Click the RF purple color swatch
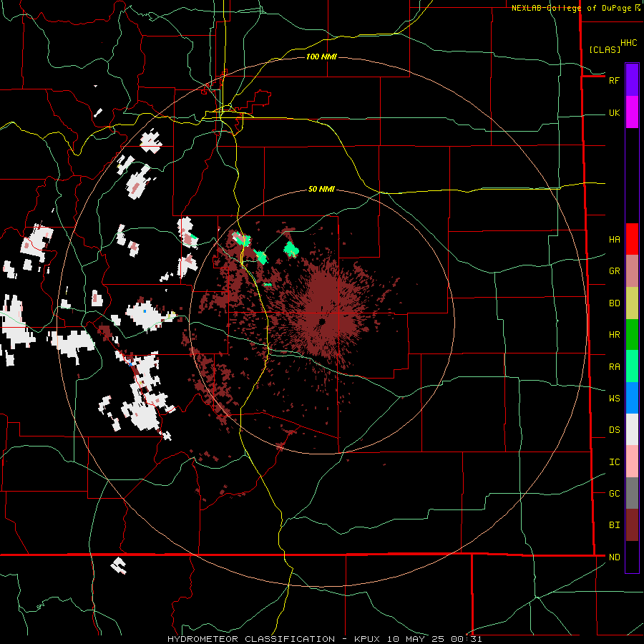Screen dimensions: 644x644 click(632, 80)
